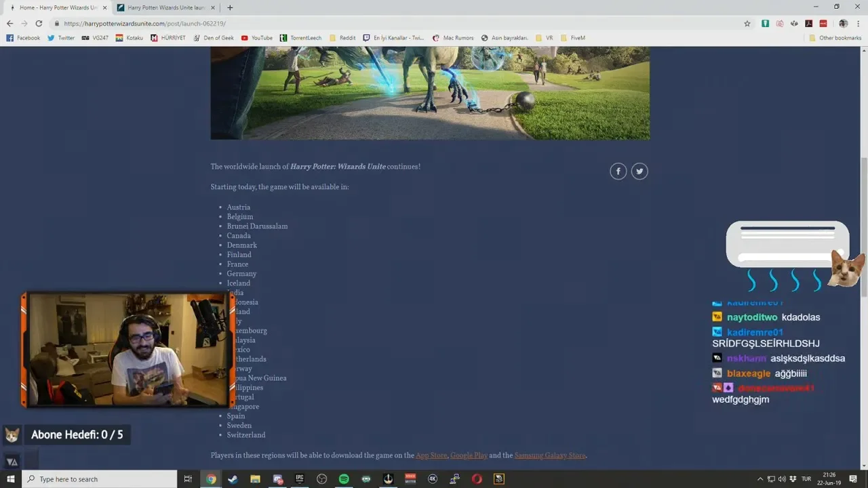Expand the Other bookmarks folder
This screenshot has height=488, width=868.
[835, 38]
